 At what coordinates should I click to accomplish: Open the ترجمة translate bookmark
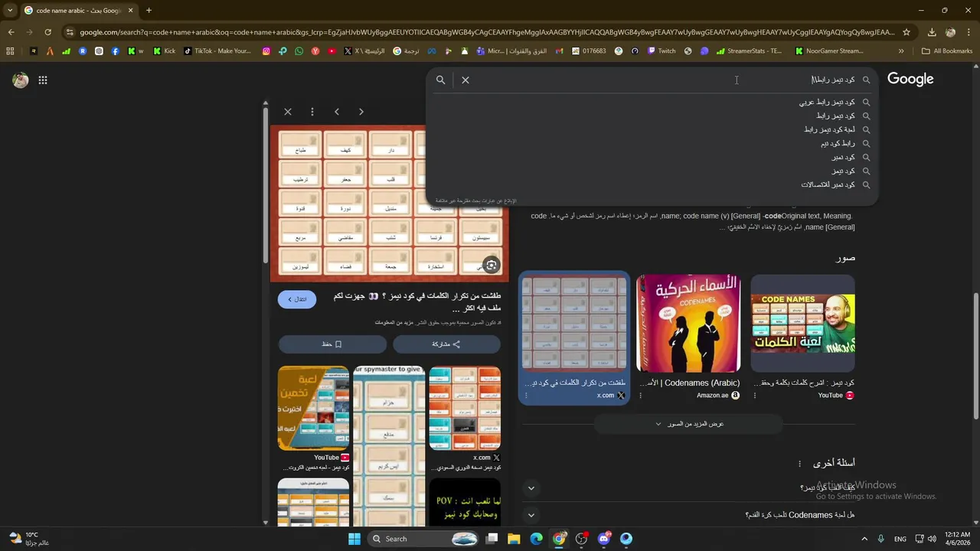406,51
